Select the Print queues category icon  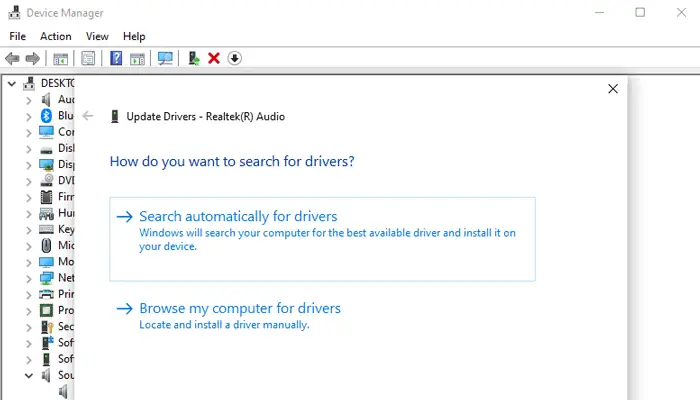tap(46, 294)
